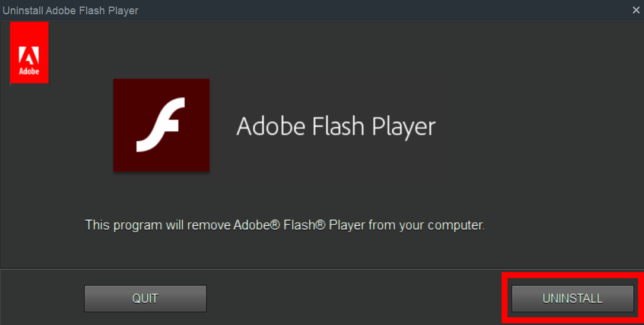Click the "Uninstall Adobe Flash Player" window title
This screenshot has width=644, height=325.
70,10
